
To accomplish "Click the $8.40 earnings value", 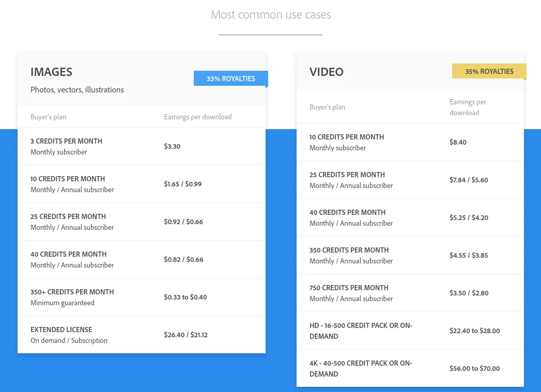I will coord(458,142).
